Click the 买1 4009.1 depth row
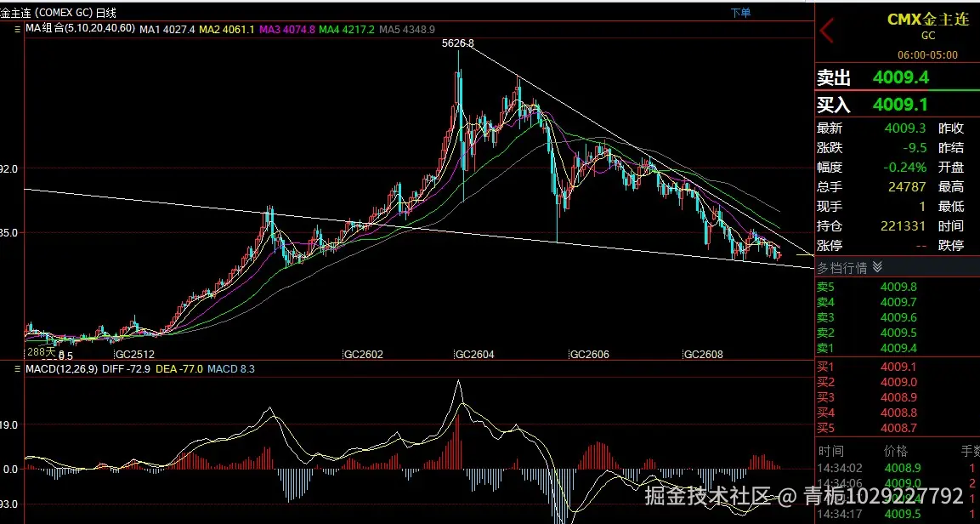This screenshot has height=524, width=980. click(868, 367)
